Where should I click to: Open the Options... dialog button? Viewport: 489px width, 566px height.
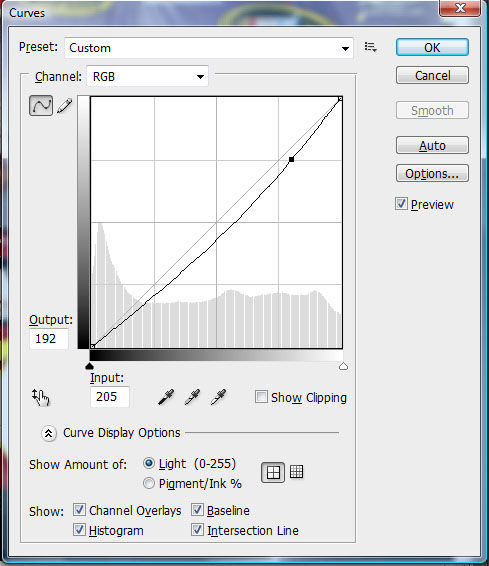click(x=432, y=174)
